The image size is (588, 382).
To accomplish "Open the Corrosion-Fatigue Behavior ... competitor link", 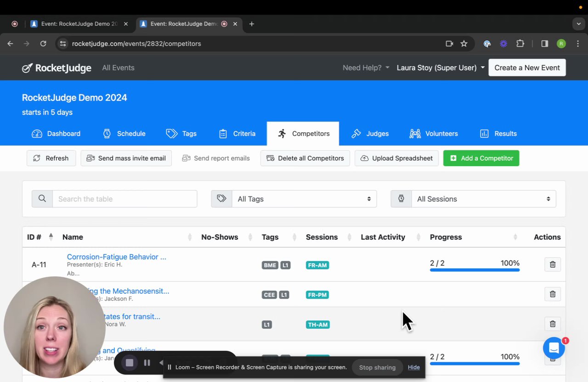I will point(117,257).
